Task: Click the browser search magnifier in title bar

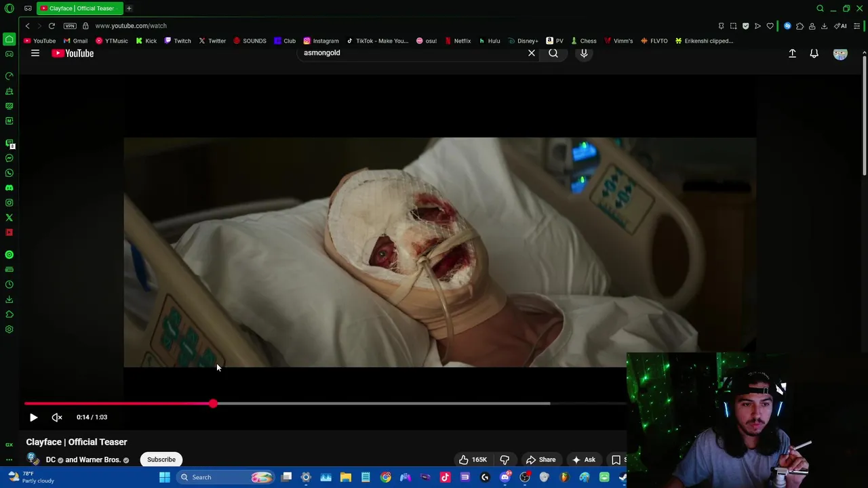Action: point(820,8)
